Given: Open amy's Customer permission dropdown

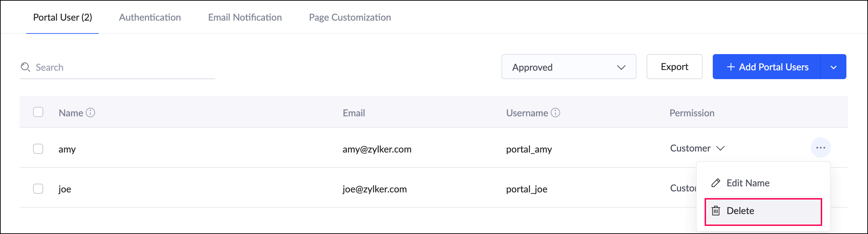Looking at the screenshot, I should tap(697, 148).
